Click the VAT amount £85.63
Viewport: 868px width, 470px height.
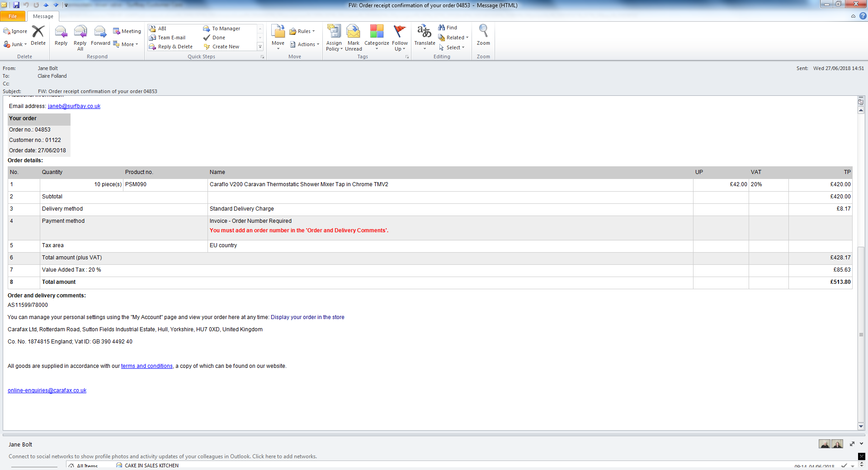click(x=842, y=270)
